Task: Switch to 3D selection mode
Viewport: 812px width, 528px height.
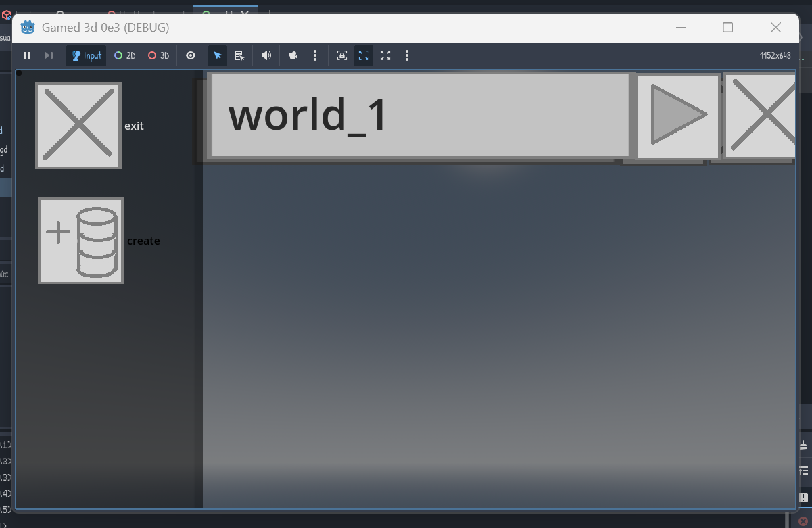Action: [159, 55]
